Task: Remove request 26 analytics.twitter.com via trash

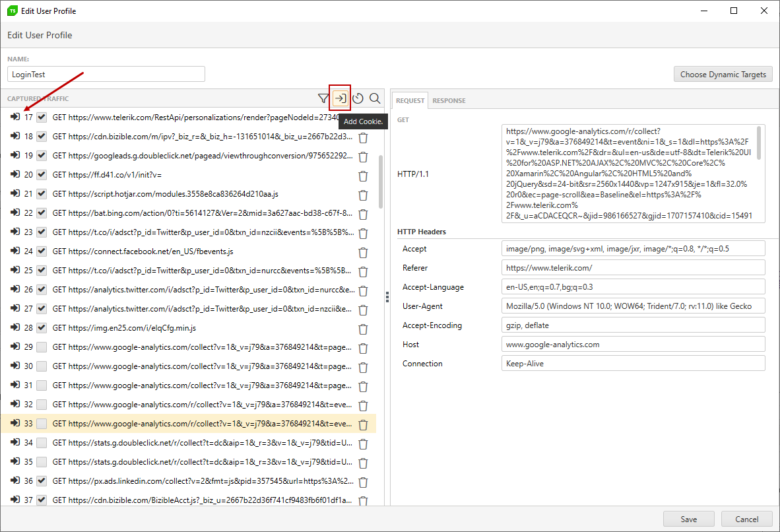Action: tap(363, 290)
